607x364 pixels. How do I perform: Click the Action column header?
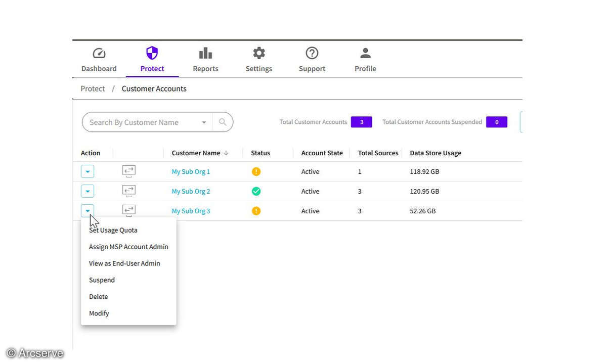pos(91,153)
